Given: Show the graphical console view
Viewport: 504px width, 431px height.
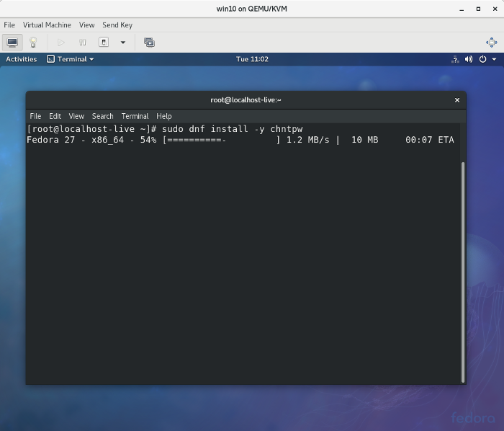Looking at the screenshot, I should (12, 43).
